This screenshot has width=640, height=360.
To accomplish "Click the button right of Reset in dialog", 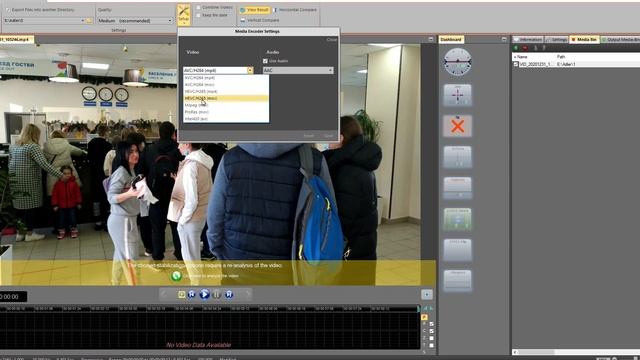I will [329, 136].
